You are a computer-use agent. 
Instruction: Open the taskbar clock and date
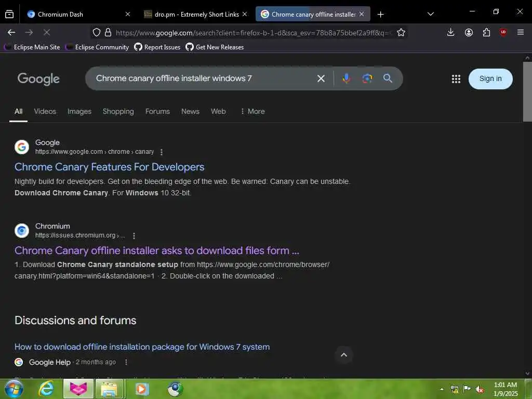coord(506,389)
